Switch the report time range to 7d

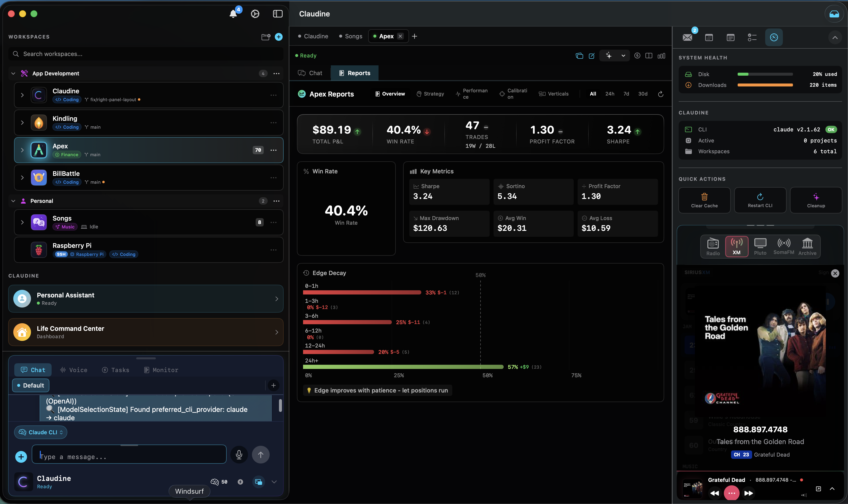tap(626, 94)
